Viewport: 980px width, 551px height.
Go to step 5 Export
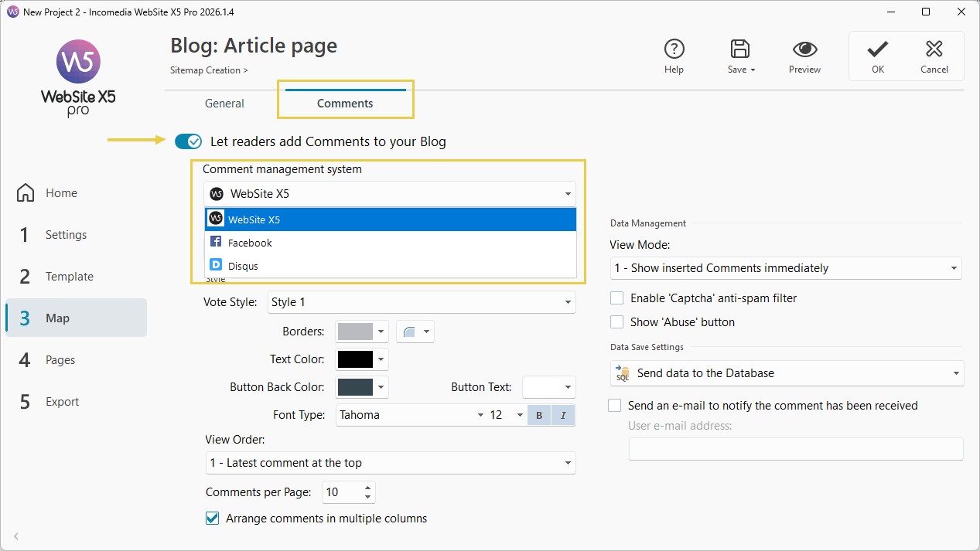[x=76, y=402]
